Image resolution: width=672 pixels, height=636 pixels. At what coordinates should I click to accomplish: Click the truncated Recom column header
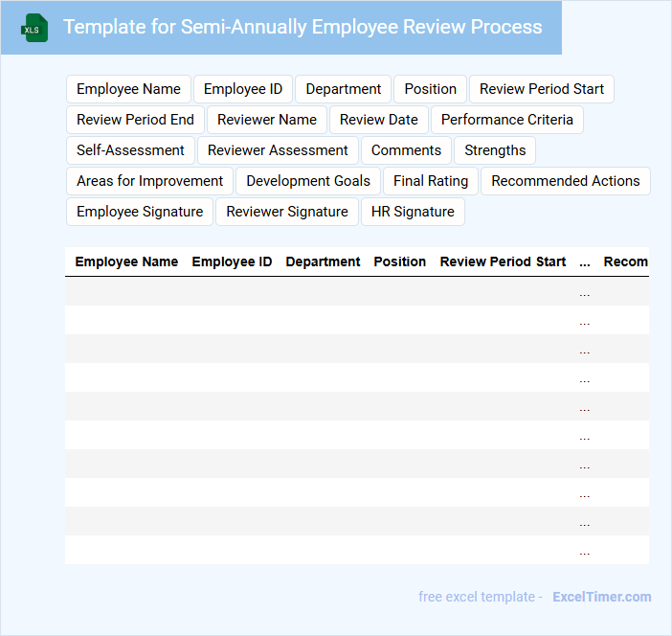coord(626,261)
